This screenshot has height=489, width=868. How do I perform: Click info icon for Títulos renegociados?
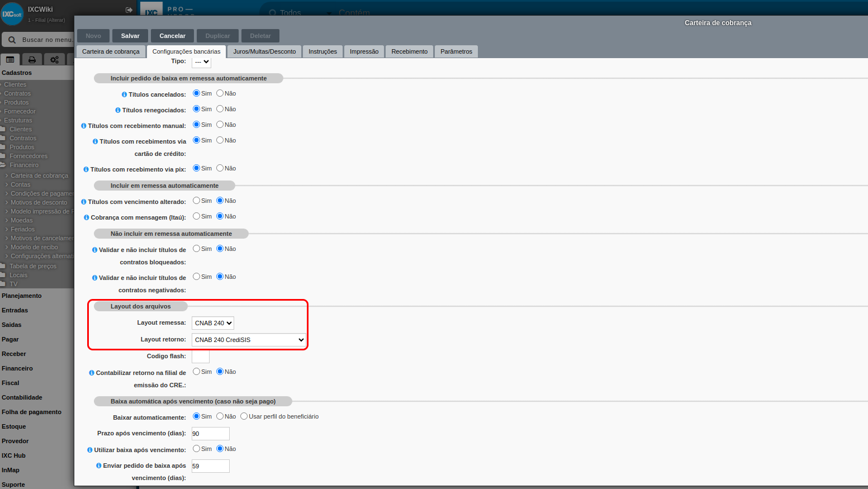(x=118, y=110)
